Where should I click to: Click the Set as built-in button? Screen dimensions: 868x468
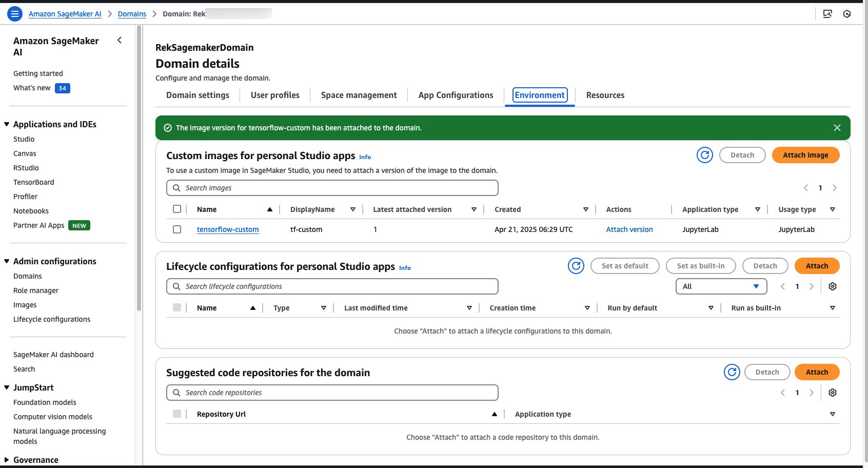701,266
